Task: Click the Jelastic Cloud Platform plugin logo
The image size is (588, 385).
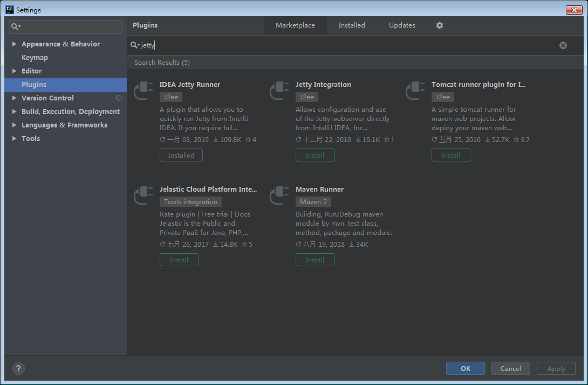Action: click(x=143, y=195)
